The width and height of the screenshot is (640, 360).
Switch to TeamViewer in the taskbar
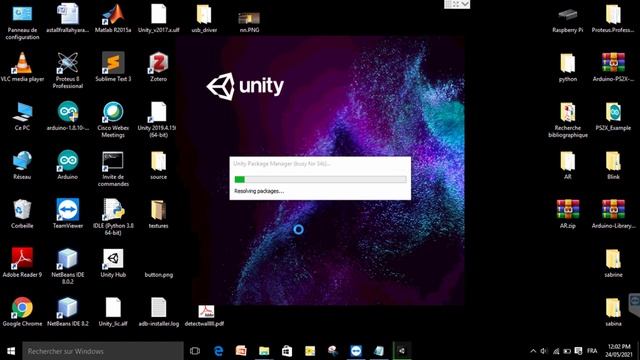[x=356, y=351]
